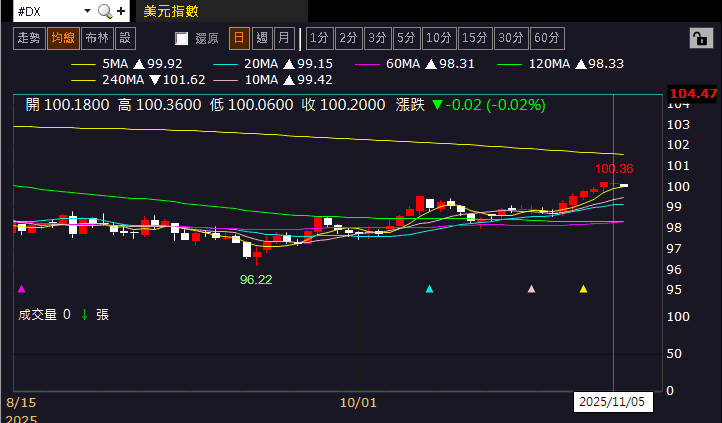Click the 8/15 date axis label
Screen dimensions: 722x423
[21, 403]
